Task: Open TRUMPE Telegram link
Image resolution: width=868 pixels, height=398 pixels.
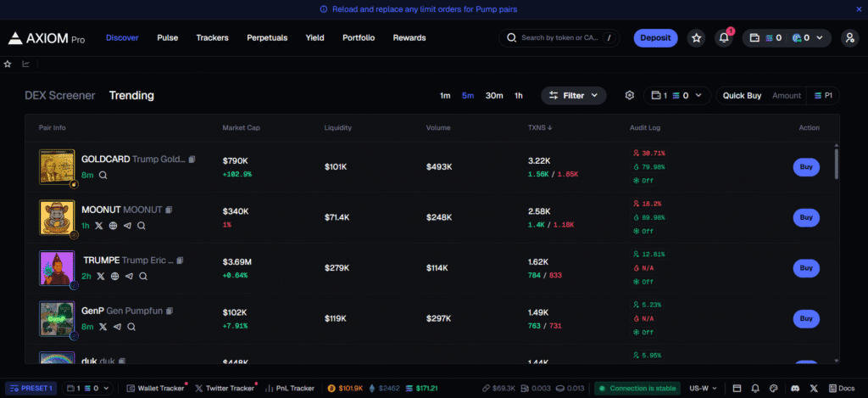Action: point(129,276)
